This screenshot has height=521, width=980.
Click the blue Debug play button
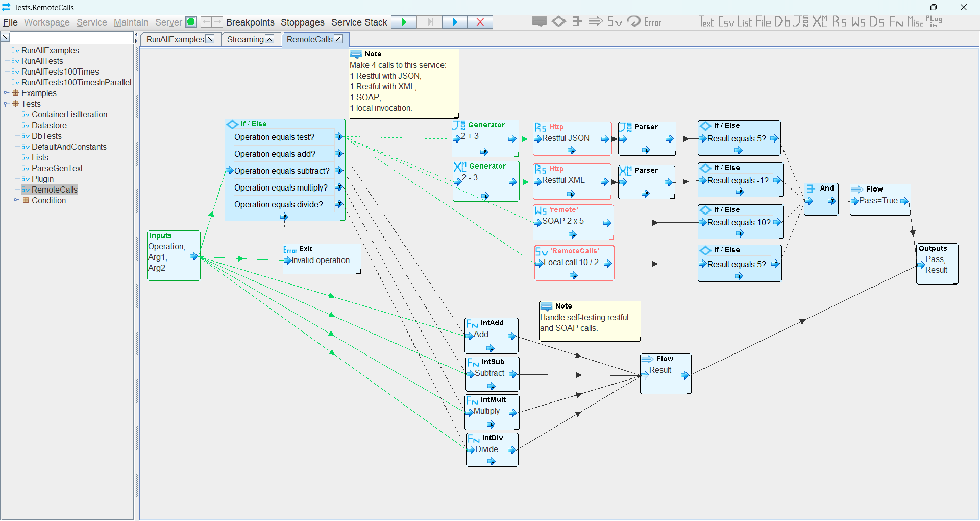455,22
